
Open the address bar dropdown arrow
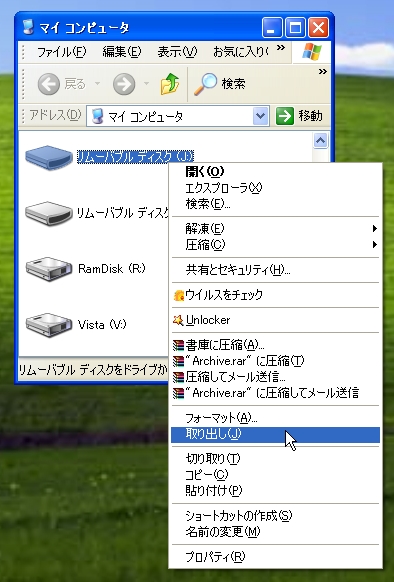coord(261,116)
